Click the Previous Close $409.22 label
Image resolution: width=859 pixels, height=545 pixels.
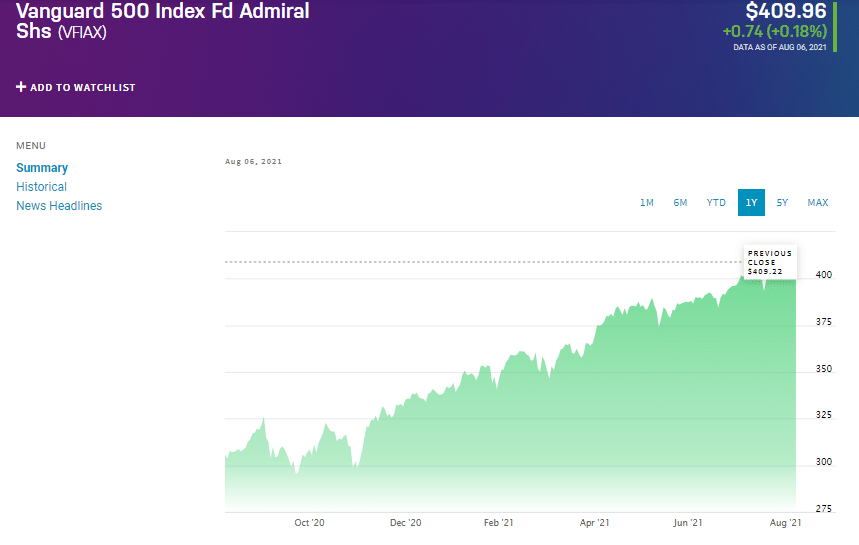(770, 262)
